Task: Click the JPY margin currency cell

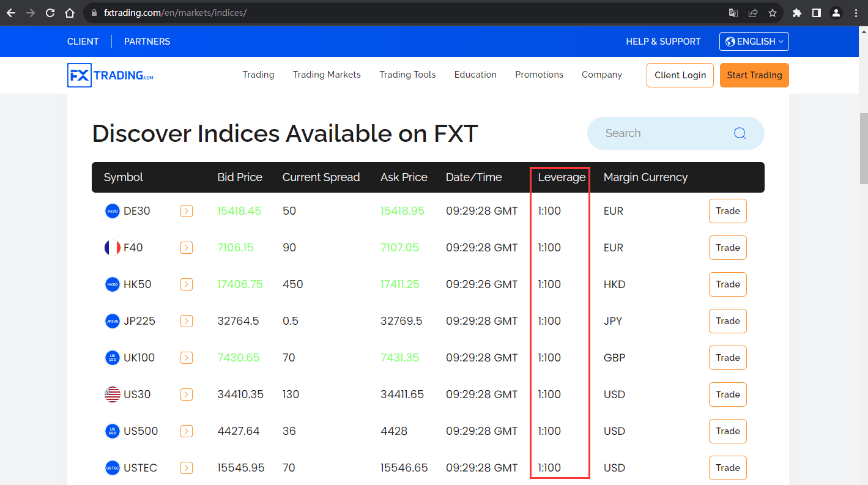Action: (613, 321)
